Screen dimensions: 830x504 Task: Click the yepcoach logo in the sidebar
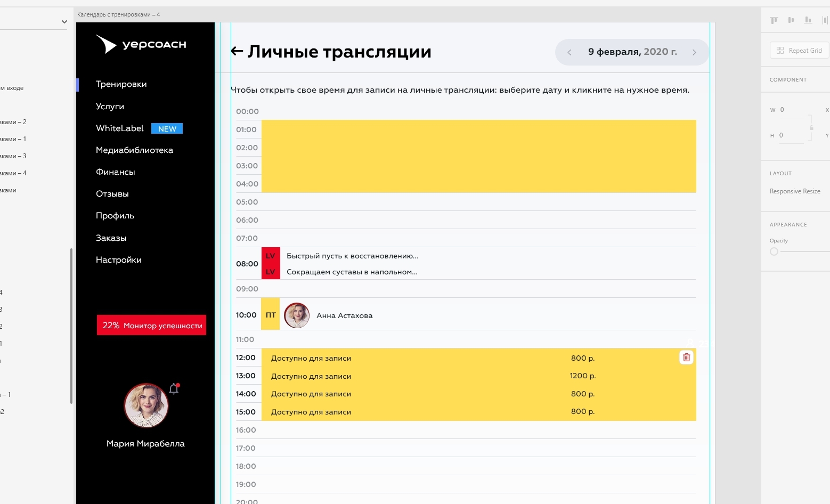coord(141,44)
